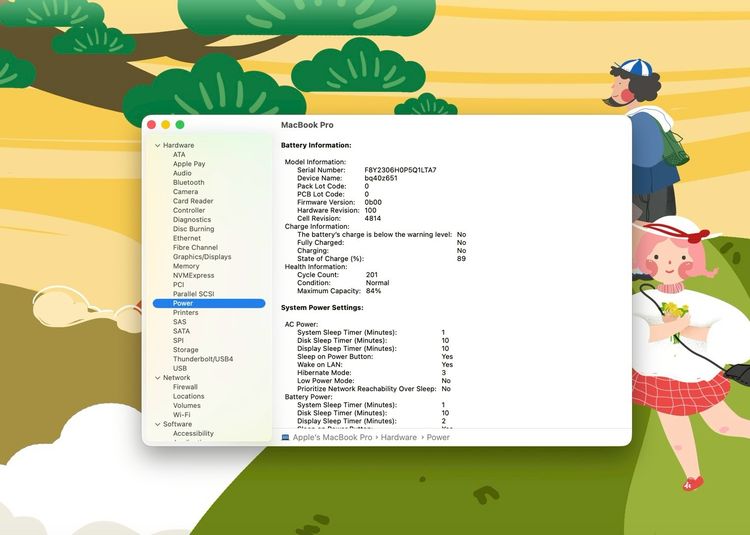Select the highlighted Power sidebar item
Screen dimensions: 750x535
click(183, 303)
